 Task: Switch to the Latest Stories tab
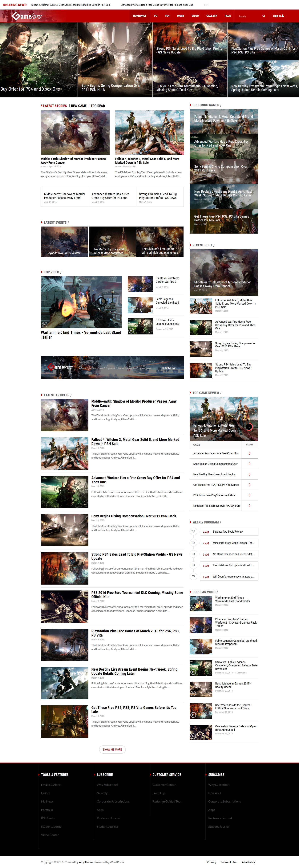(55, 106)
